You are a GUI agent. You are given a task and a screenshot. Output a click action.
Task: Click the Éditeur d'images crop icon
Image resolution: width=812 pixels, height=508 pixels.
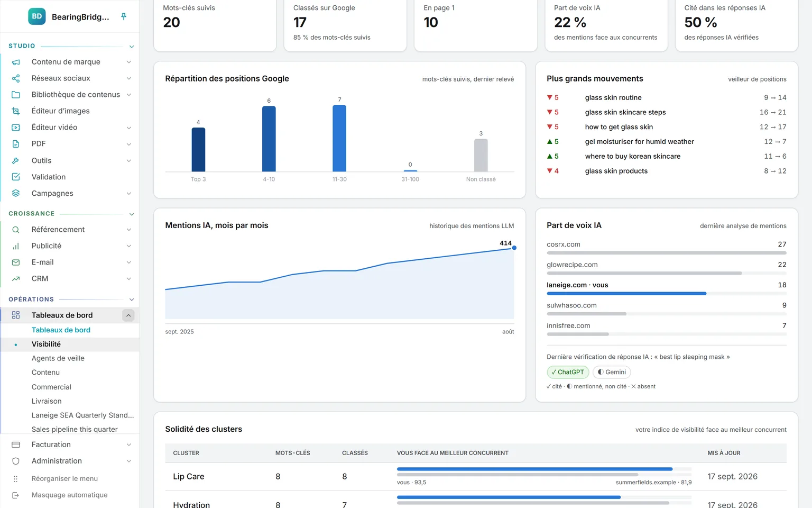16,111
